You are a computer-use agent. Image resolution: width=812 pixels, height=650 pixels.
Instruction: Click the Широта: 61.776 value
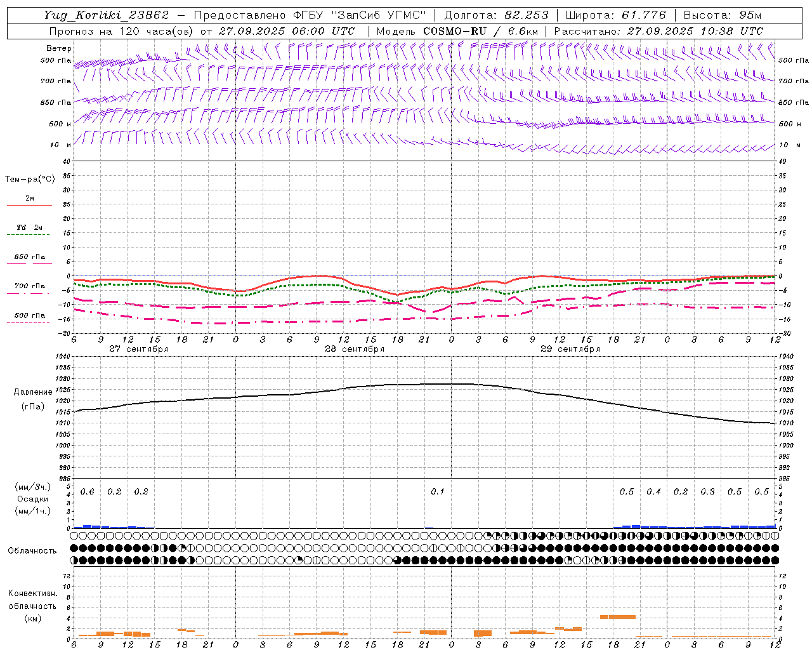coord(615,15)
